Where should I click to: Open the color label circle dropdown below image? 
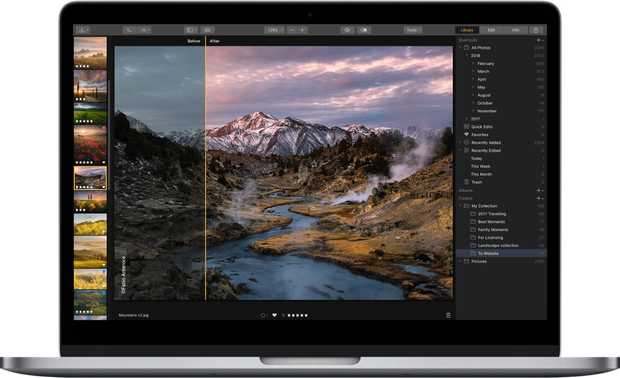[264, 316]
